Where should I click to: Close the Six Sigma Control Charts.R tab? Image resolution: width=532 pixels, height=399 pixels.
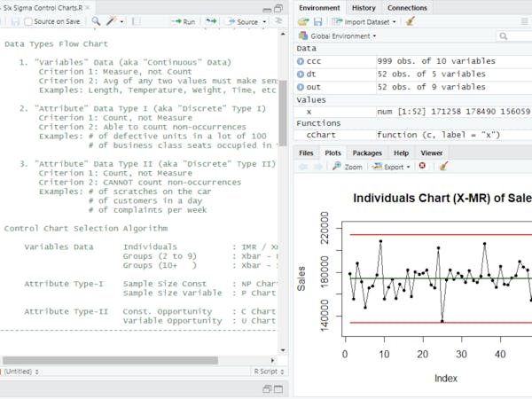[x=88, y=7]
